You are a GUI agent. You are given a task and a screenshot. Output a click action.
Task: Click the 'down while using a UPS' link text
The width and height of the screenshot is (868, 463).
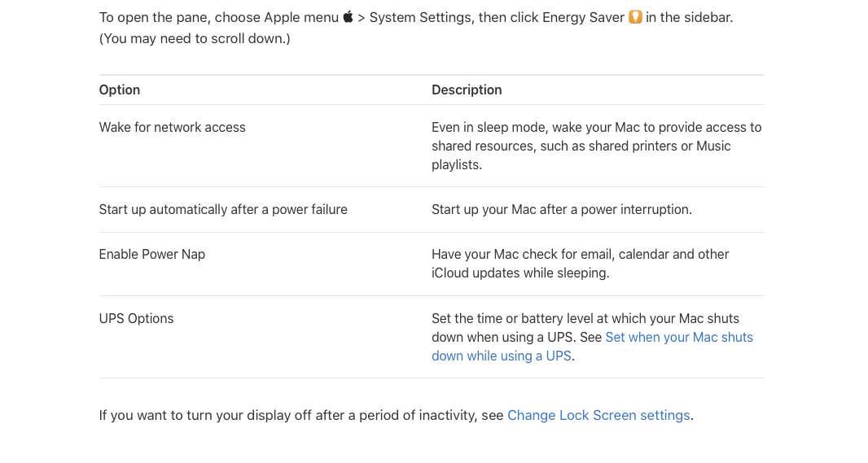pos(502,356)
